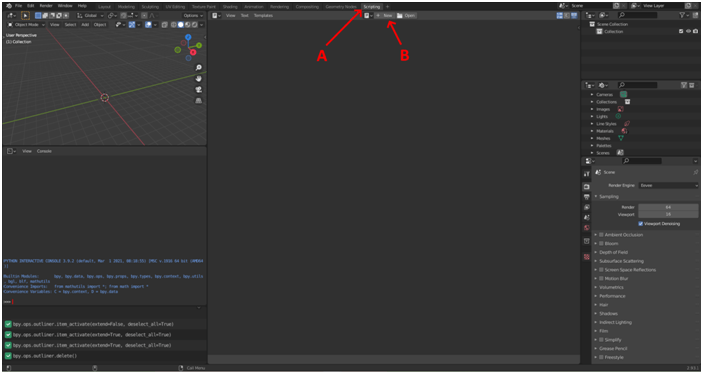Enable Screen Space Reflections checkbox

click(601, 270)
